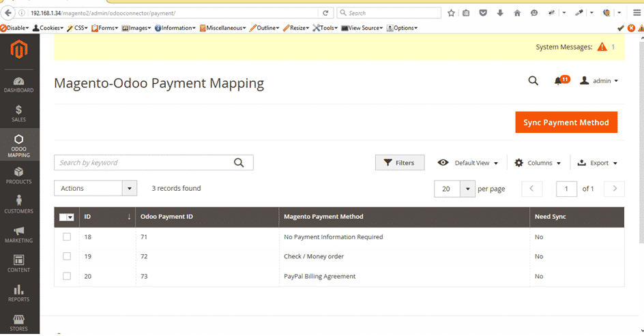Open the View Source toolbar menu
The image size is (644, 336).
[362, 28]
